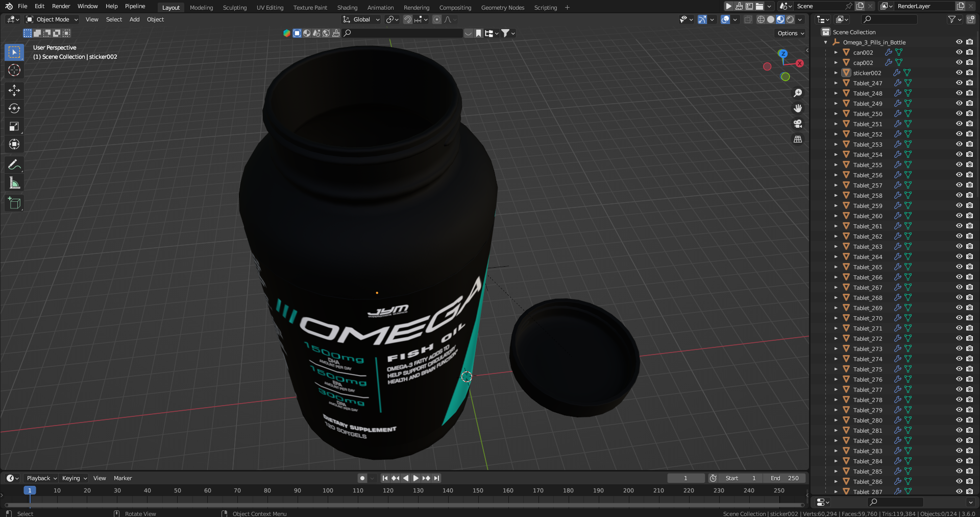
Task: Select the Measure tool
Action: click(x=14, y=182)
